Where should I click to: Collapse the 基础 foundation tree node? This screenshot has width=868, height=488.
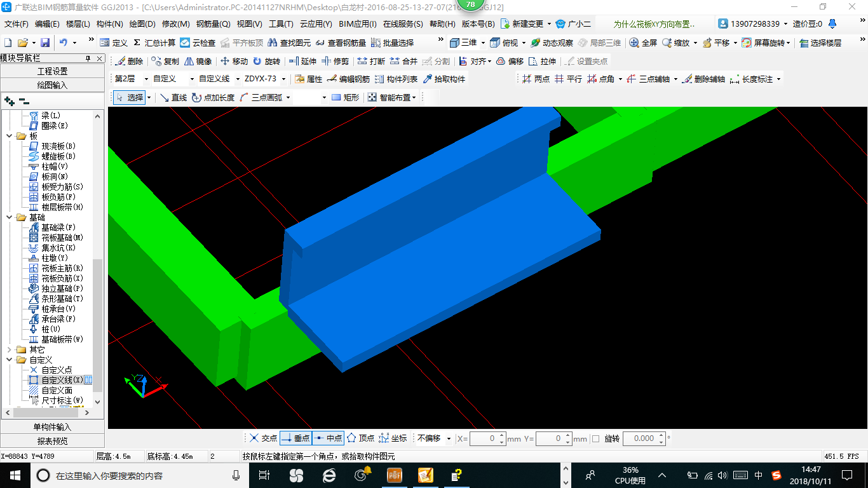(x=9, y=217)
